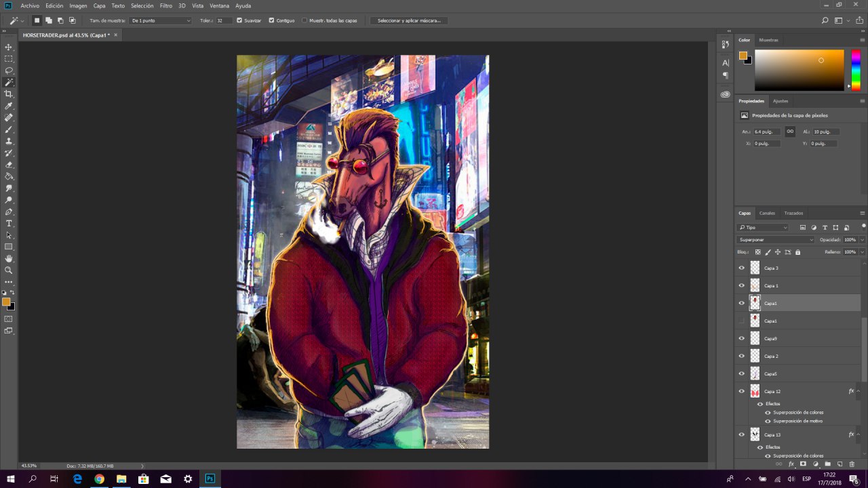This screenshot has height=488, width=868.
Task: Select the Brush tool
Action: pos(9,129)
